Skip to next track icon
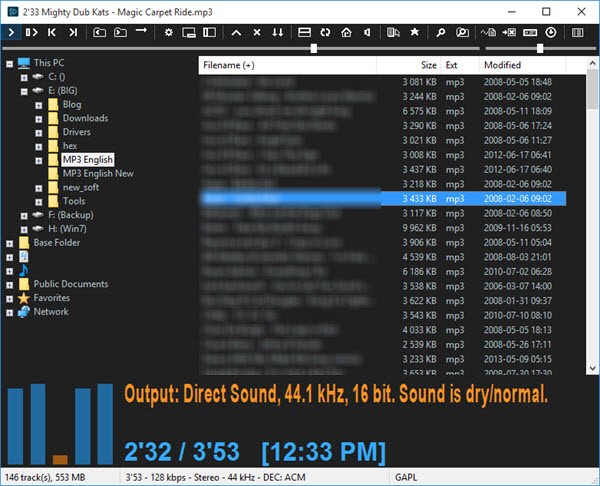This screenshot has height=486, width=600. [x=73, y=33]
